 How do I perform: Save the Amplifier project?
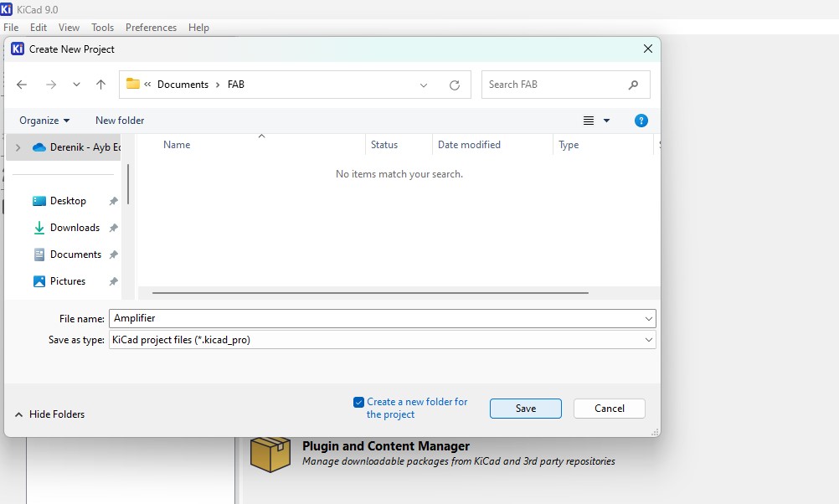pos(526,409)
